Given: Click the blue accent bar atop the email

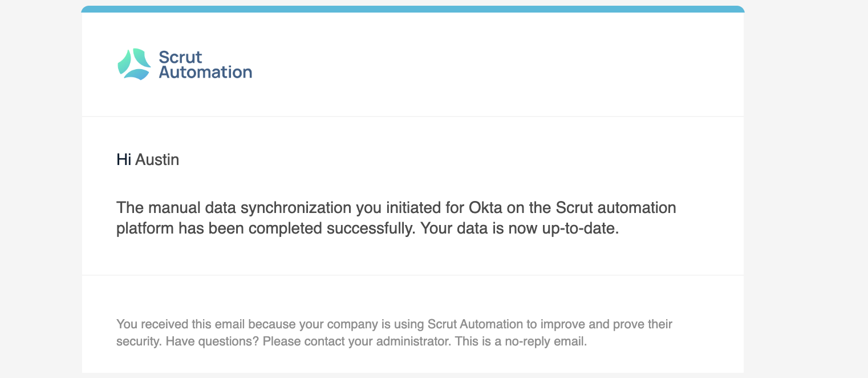Looking at the screenshot, I should point(413,9).
